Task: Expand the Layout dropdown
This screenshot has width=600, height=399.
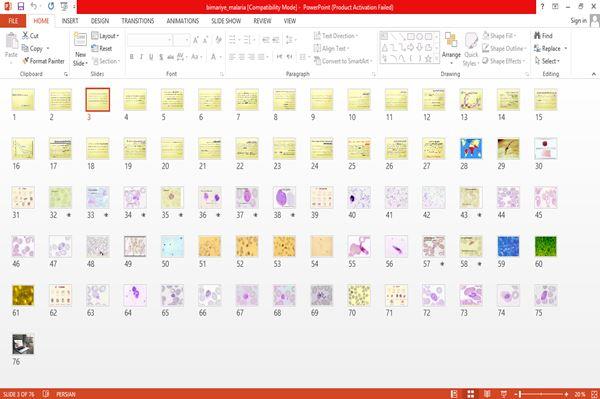Action: click(106, 36)
